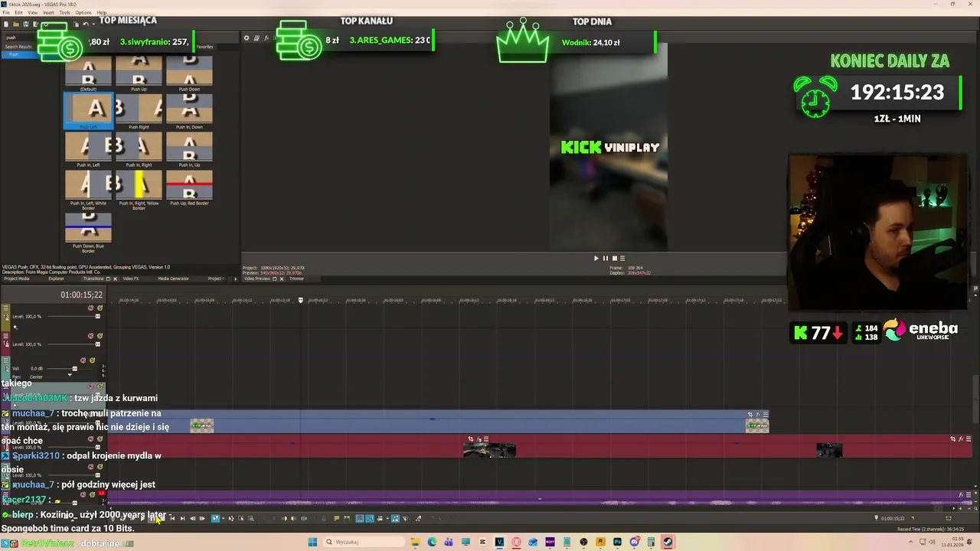This screenshot has height=551, width=980.
Task: Select the Push Up, Red Border preset
Action: pos(189,188)
